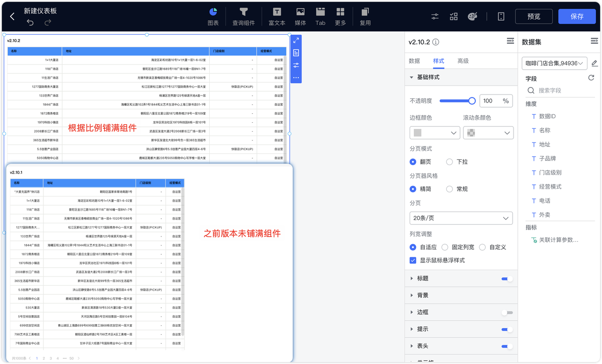The height and width of the screenshot is (364, 602).
Task: Expand component to fullscreen icon
Action: click(x=296, y=41)
